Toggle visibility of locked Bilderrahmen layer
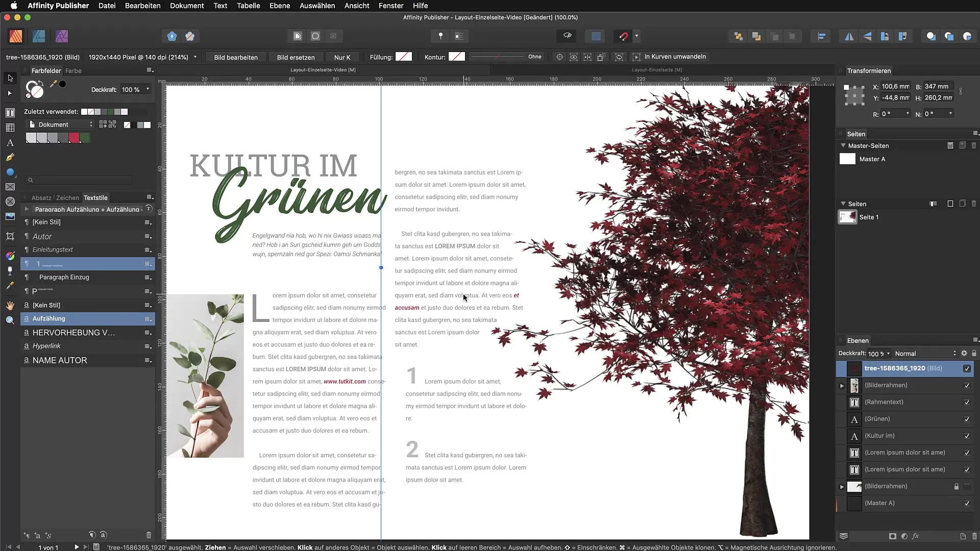Image resolution: width=980 pixels, height=551 pixels. click(x=967, y=487)
